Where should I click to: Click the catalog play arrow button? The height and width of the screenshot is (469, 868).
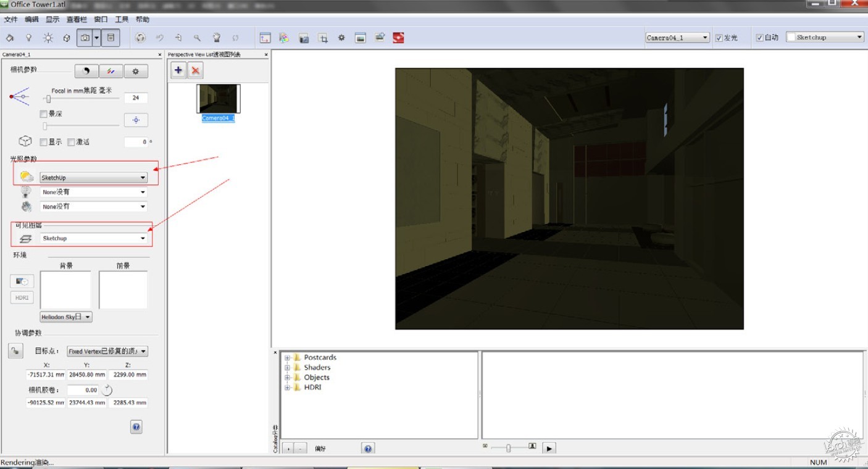coord(549,448)
